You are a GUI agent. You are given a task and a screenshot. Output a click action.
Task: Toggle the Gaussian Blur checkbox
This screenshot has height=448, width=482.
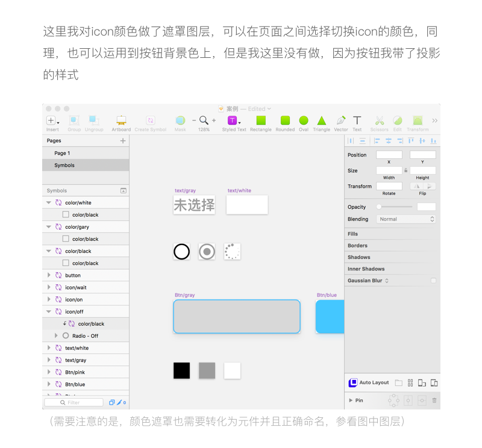(433, 281)
